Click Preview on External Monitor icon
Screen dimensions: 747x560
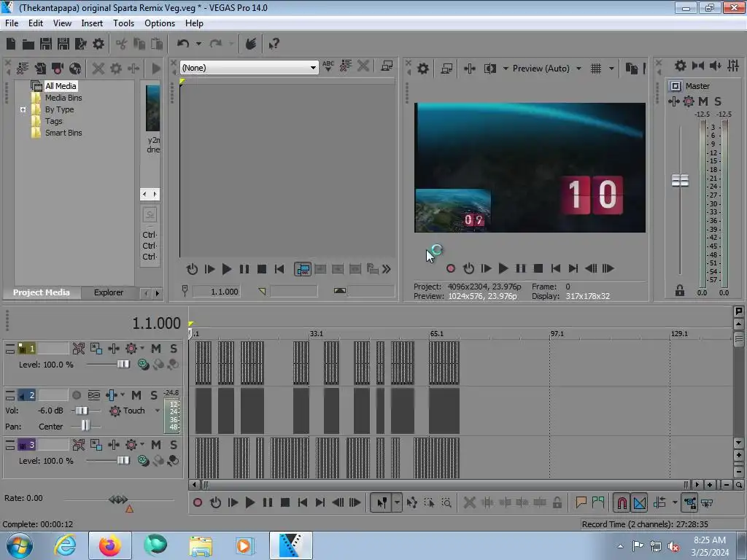[446, 69]
